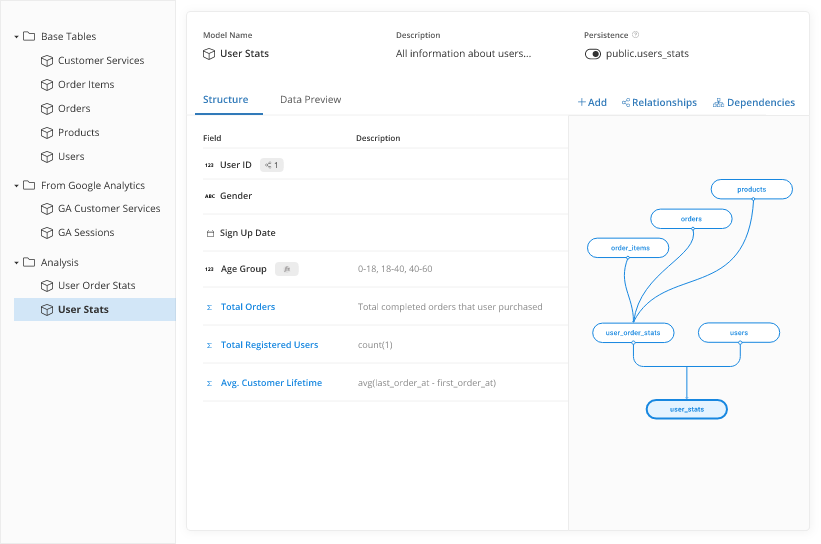Click the calendar icon beside Sign Up Date
The image size is (821, 544).
coord(209,233)
